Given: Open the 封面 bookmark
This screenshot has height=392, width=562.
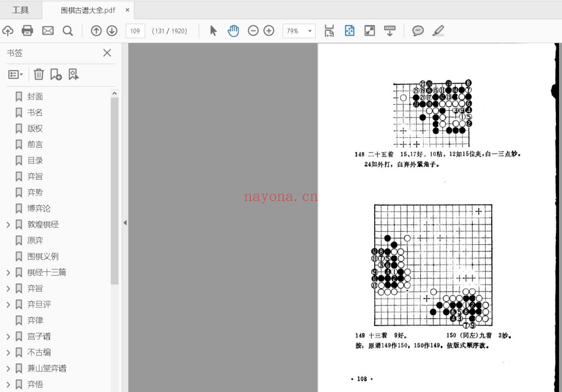Looking at the screenshot, I should click(35, 97).
